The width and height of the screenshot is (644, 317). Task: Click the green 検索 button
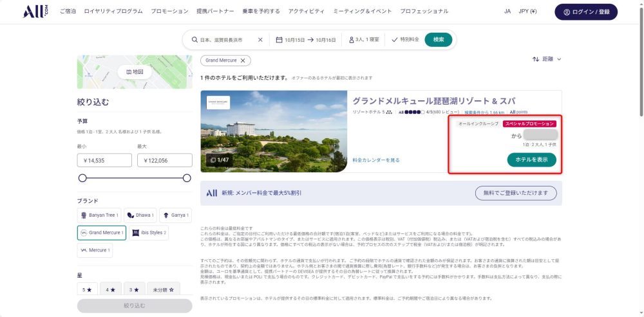439,40
